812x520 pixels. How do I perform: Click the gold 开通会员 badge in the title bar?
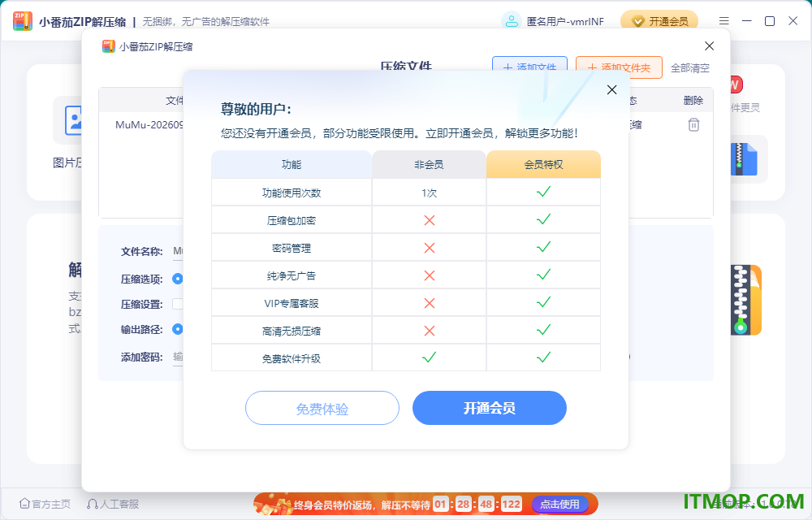click(x=659, y=21)
